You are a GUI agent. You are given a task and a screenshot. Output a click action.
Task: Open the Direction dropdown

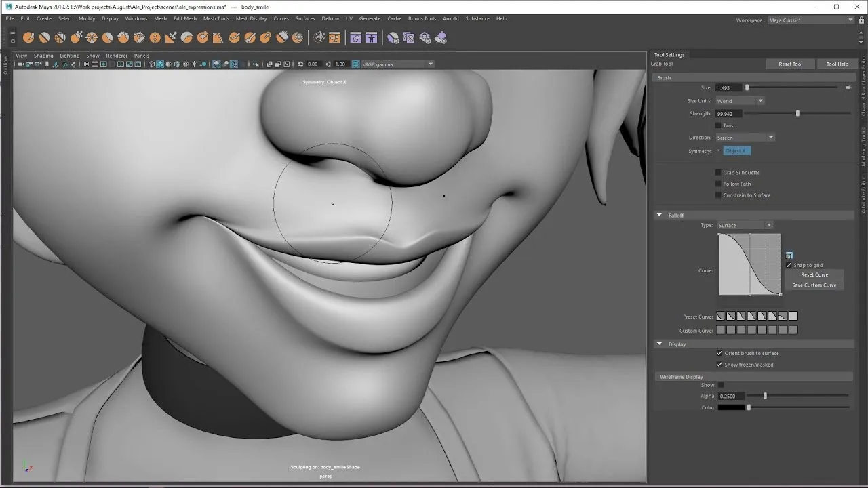pyautogui.click(x=745, y=138)
